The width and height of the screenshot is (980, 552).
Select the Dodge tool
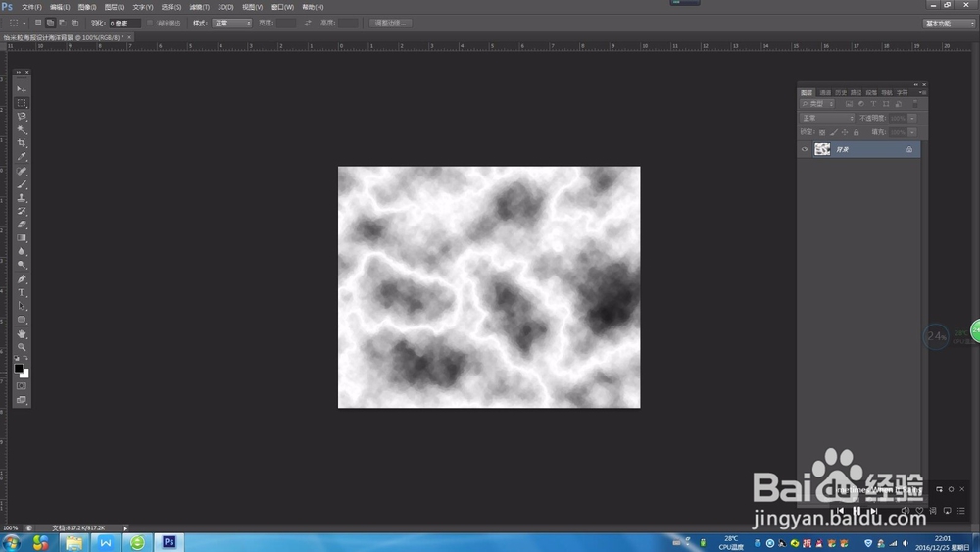(x=22, y=265)
